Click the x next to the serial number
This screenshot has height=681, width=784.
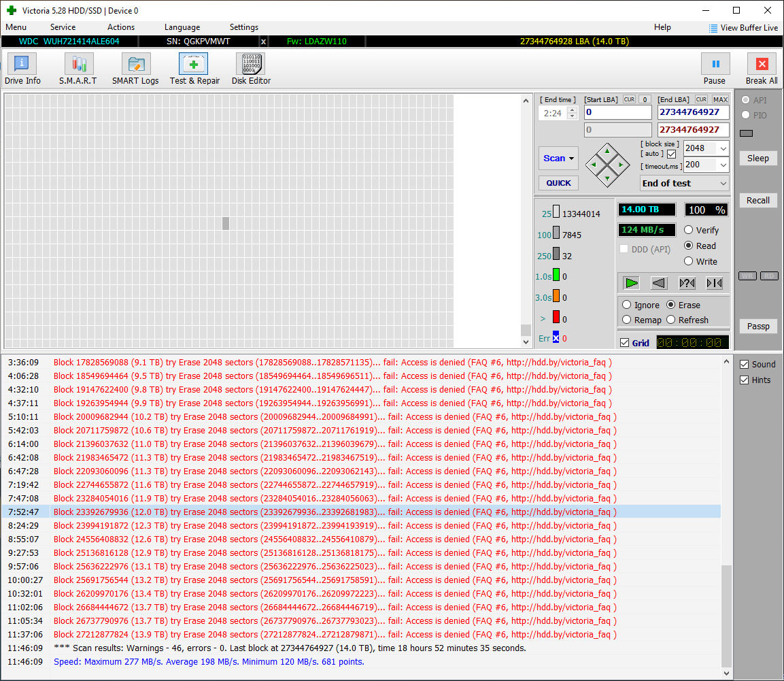click(x=264, y=41)
